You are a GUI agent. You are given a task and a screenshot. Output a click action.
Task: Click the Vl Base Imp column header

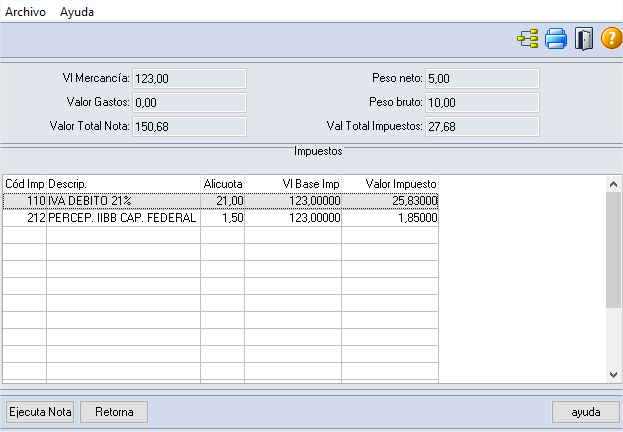(293, 184)
